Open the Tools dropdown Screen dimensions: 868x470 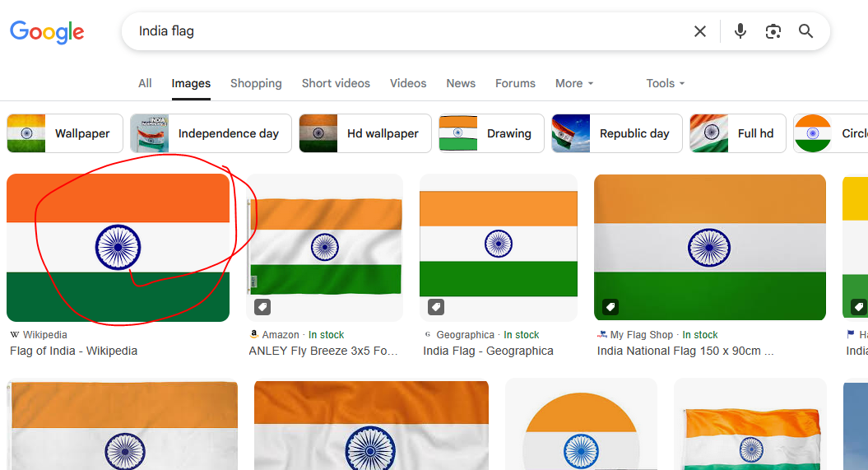click(666, 83)
